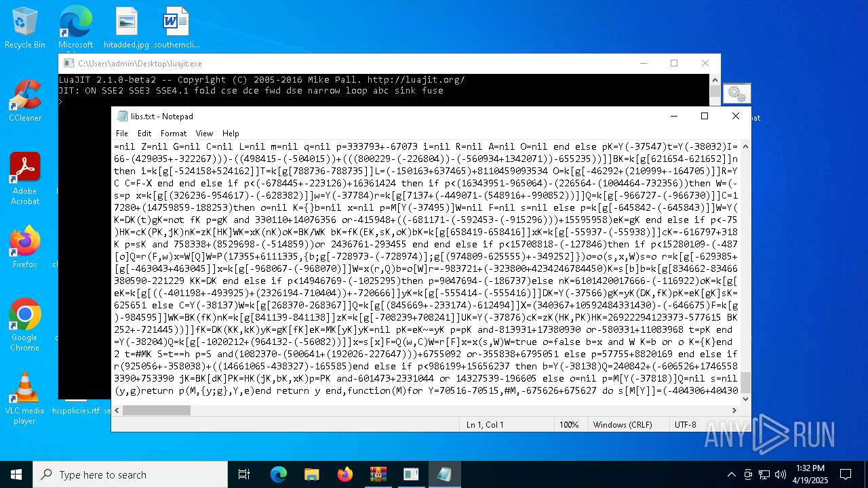Screen dimensions: 868x488
Task: Click the Notepad vertical scrollbar thumb
Action: 745,382
